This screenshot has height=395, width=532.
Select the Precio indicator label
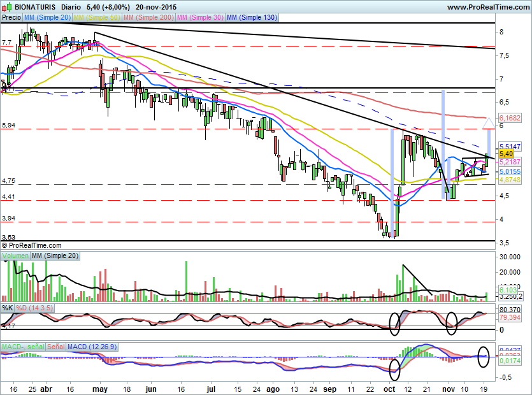tap(11, 17)
